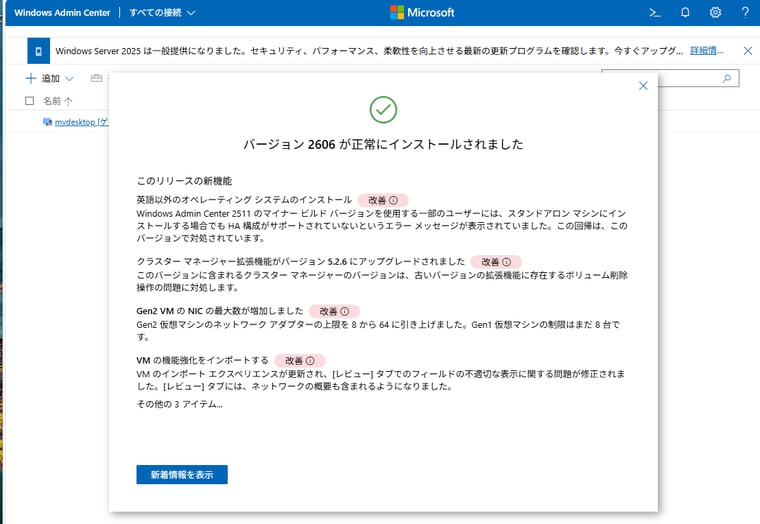Image resolution: width=760 pixels, height=524 pixels.
Task: Click the Microsoft logo
Action: pos(422,13)
